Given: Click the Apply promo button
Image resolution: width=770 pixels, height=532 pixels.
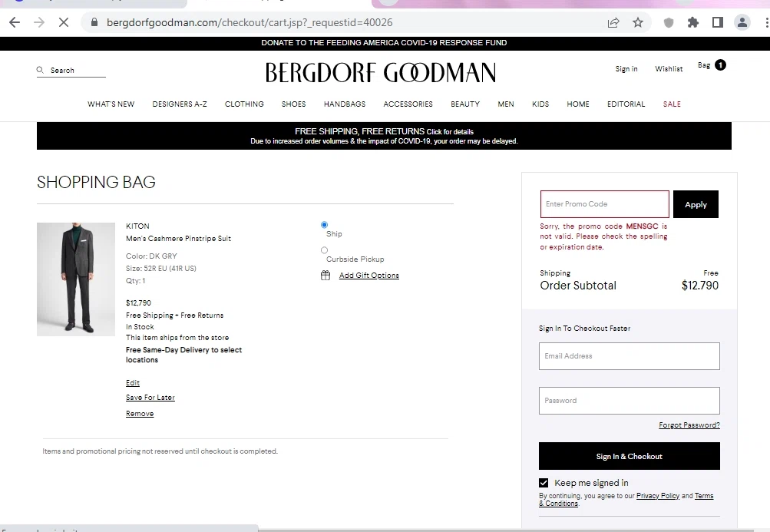Looking at the screenshot, I should coord(696,204).
